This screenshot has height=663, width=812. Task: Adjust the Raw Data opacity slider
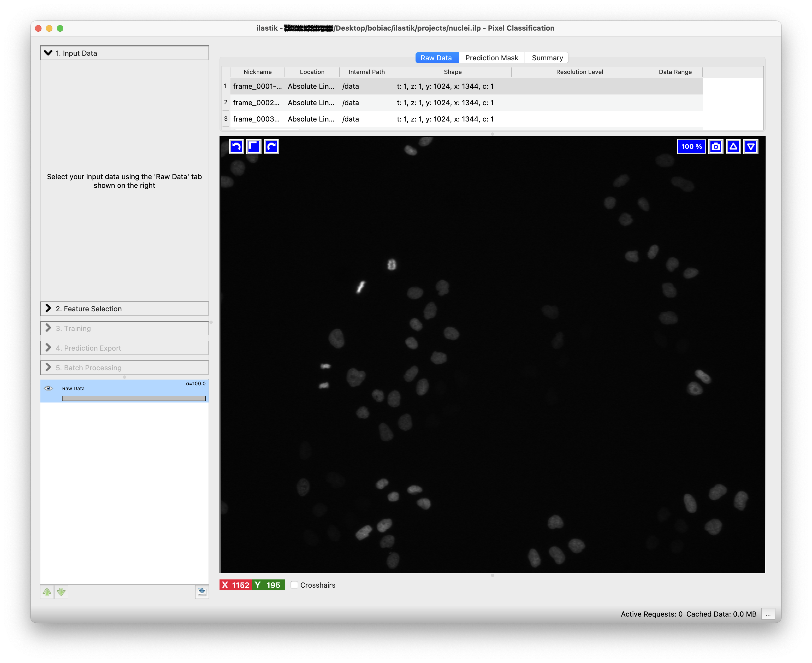pos(134,398)
